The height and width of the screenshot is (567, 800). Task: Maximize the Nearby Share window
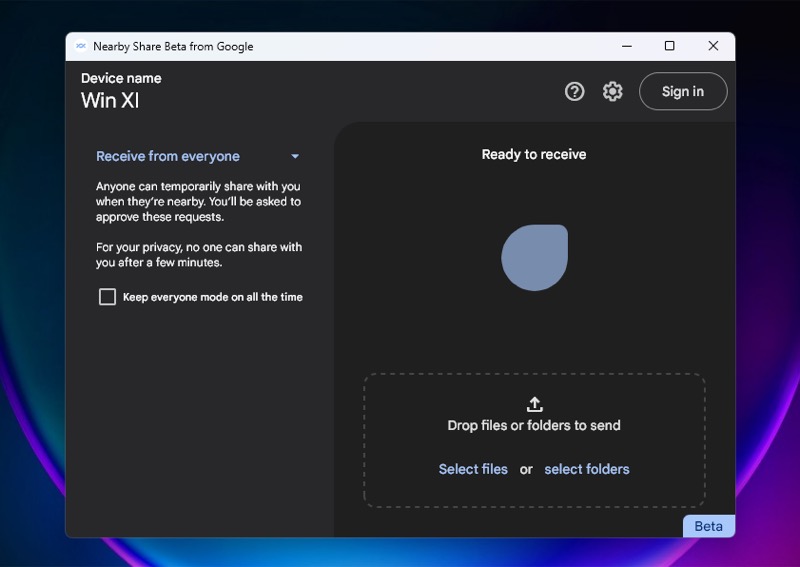click(x=669, y=46)
